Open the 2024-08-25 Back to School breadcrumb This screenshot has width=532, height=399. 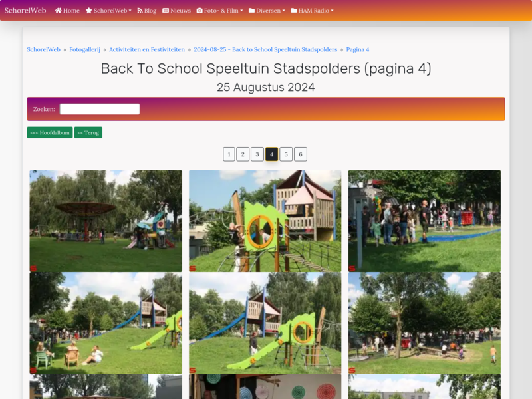pos(265,49)
